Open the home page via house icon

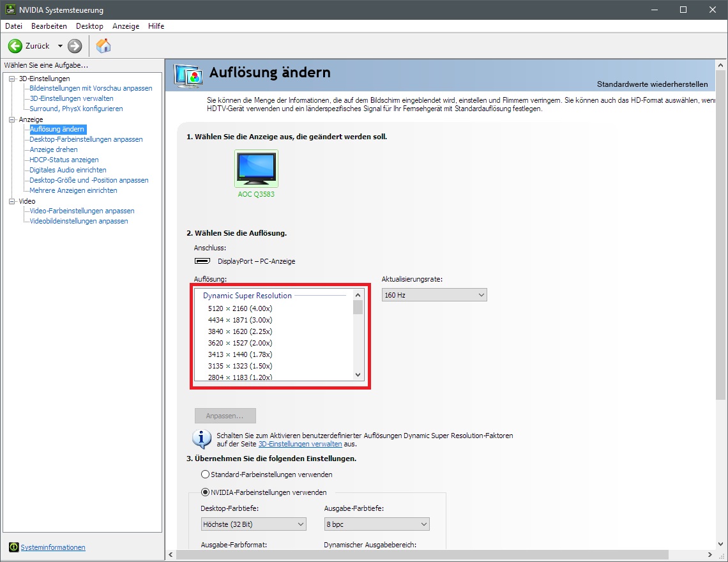[x=103, y=45]
